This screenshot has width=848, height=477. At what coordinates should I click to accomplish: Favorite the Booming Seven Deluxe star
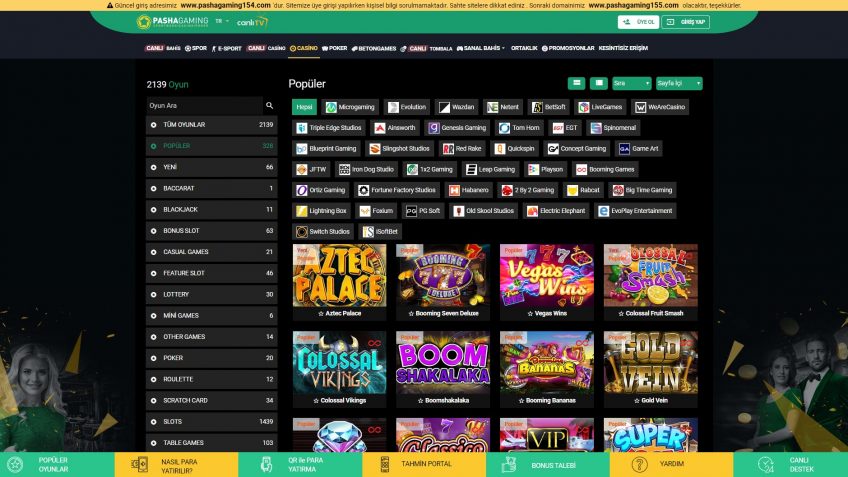coord(411,314)
